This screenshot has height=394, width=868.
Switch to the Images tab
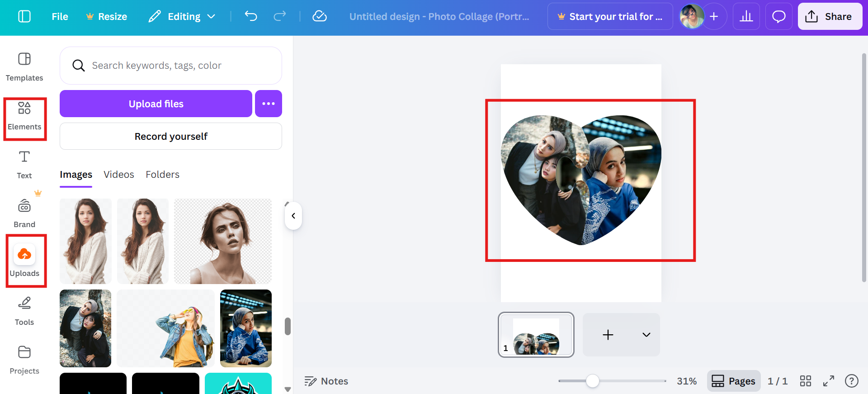[x=76, y=175]
